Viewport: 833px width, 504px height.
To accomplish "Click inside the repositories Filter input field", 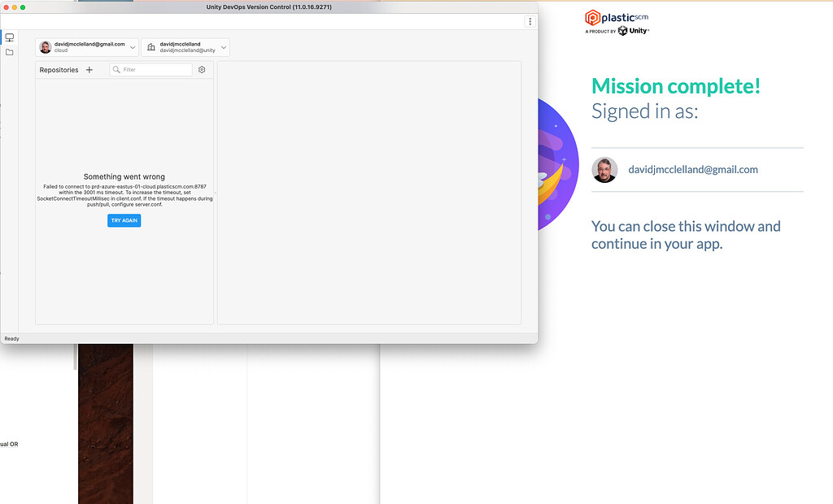I will coord(155,69).
